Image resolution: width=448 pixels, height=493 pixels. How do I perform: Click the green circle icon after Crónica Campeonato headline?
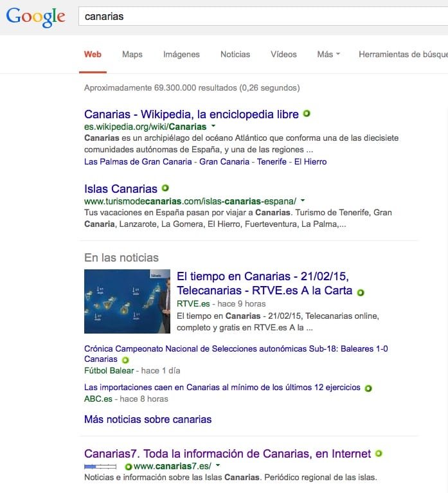(x=125, y=360)
